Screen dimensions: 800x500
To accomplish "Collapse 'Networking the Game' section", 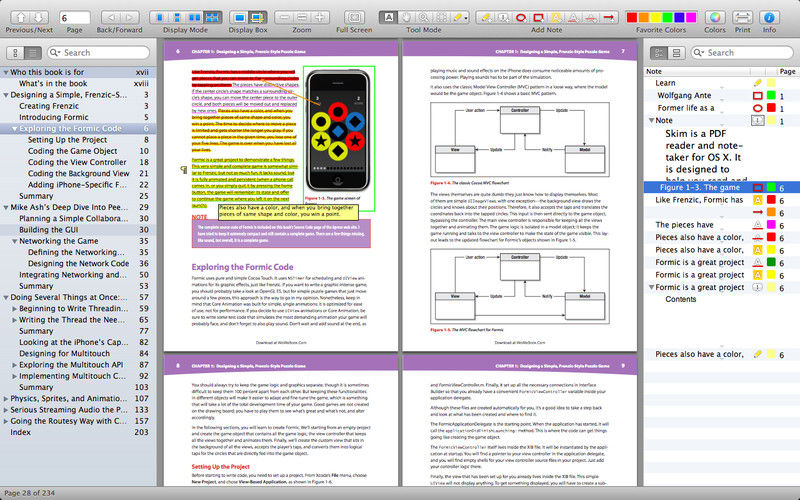I will coord(14,241).
